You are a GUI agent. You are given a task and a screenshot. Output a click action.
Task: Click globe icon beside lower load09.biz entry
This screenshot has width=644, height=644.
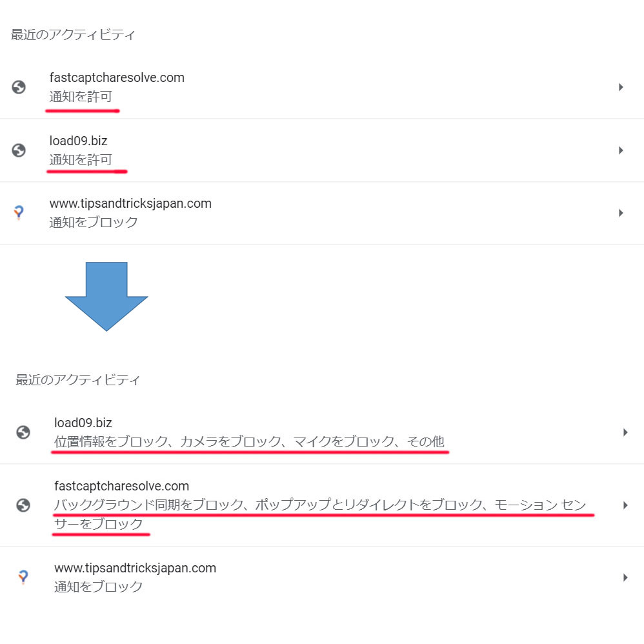point(23,432)
